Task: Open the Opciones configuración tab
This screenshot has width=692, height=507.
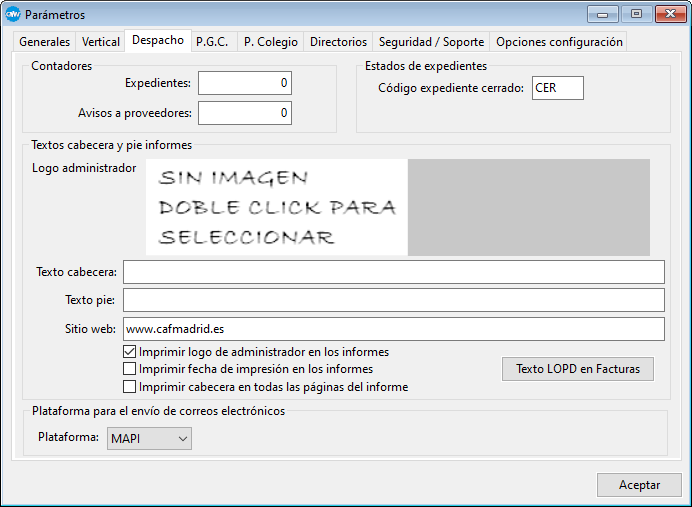Action: [x=559, y=42]
